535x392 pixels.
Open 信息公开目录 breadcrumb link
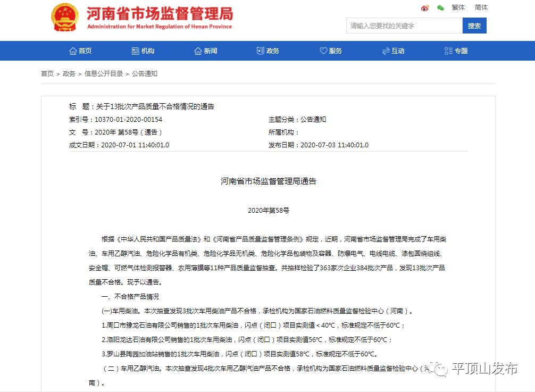(x=104, y=74)
